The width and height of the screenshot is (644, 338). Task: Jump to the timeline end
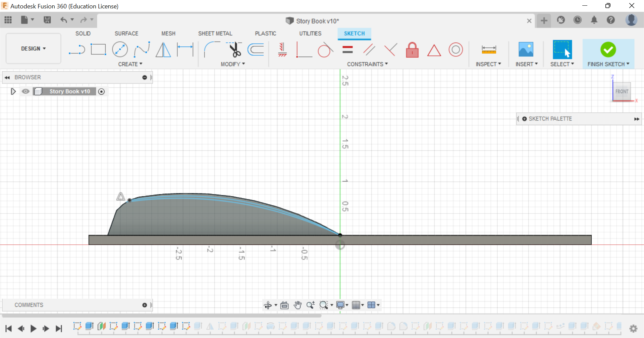pyautogui.click(x=59, y=329)
